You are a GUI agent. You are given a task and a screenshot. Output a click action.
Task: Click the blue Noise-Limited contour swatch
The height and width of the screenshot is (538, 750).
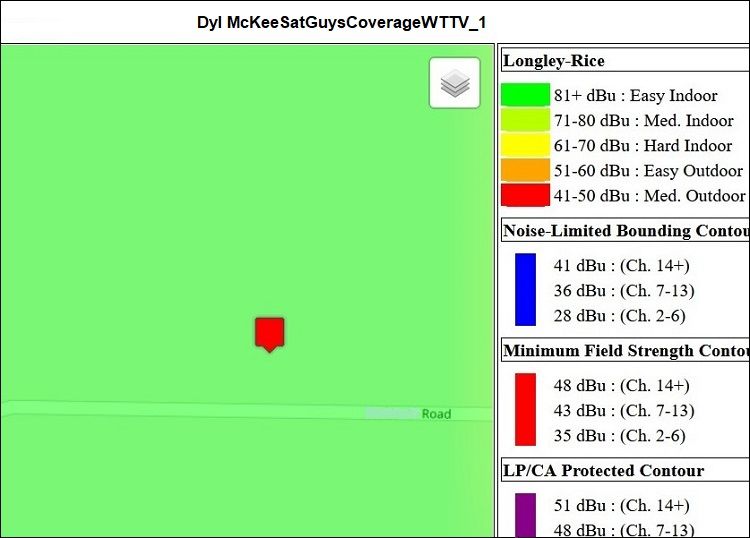point(525,290)
